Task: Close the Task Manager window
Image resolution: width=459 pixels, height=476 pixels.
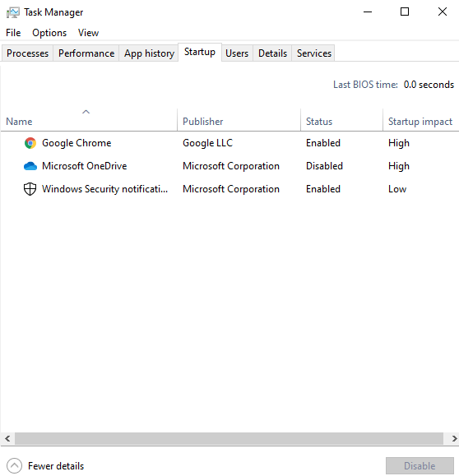Action: tap(443, 12)
